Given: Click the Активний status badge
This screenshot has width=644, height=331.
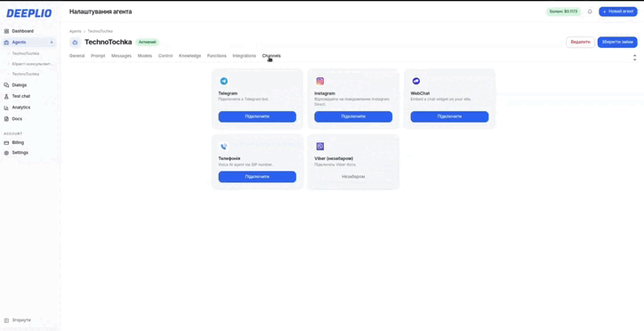Looking at the screenshot, I should click(x=147, y=43).
